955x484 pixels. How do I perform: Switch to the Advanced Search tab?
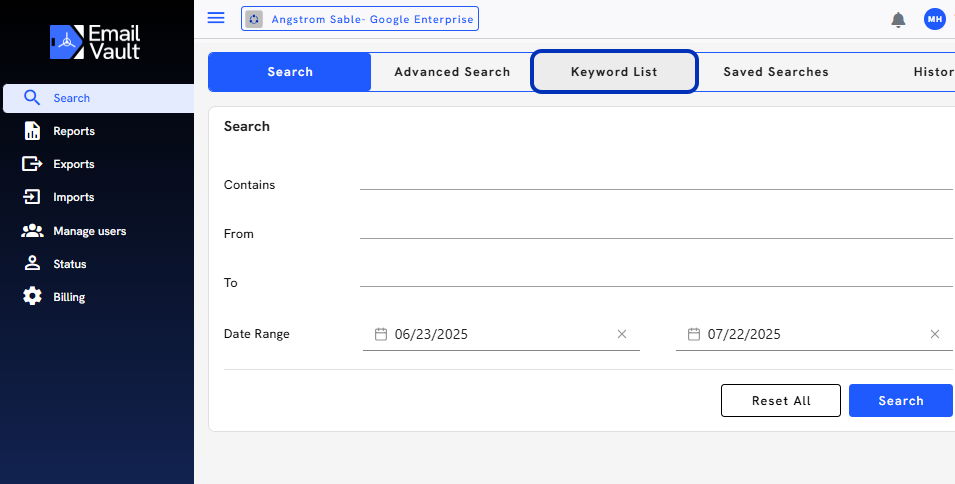(452, 72)
